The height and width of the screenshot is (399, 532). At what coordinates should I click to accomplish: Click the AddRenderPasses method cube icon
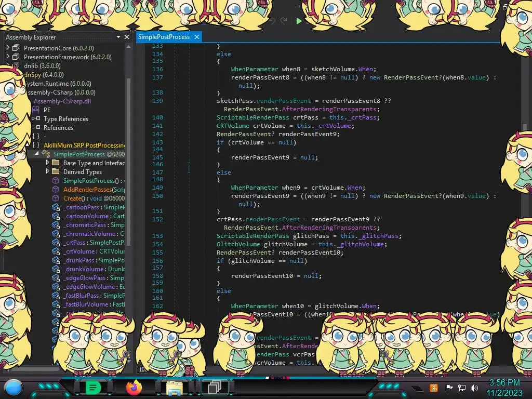(56, 189)
